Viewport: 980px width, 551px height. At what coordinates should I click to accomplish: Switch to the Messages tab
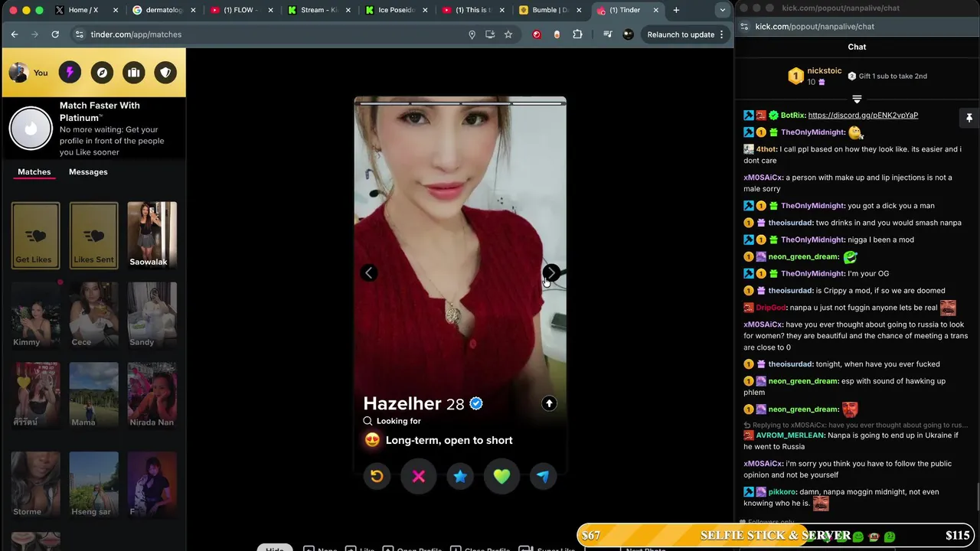coord(88,171)
